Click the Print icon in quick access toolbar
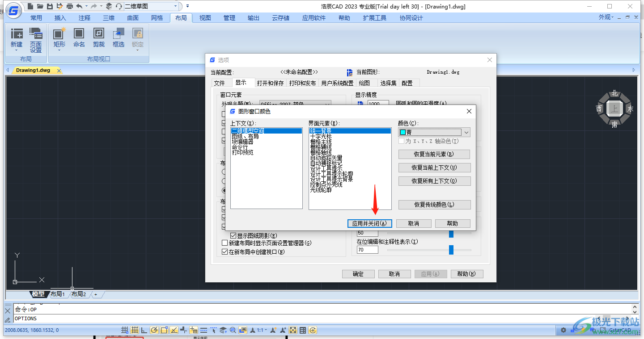 [x=69, y=6]
